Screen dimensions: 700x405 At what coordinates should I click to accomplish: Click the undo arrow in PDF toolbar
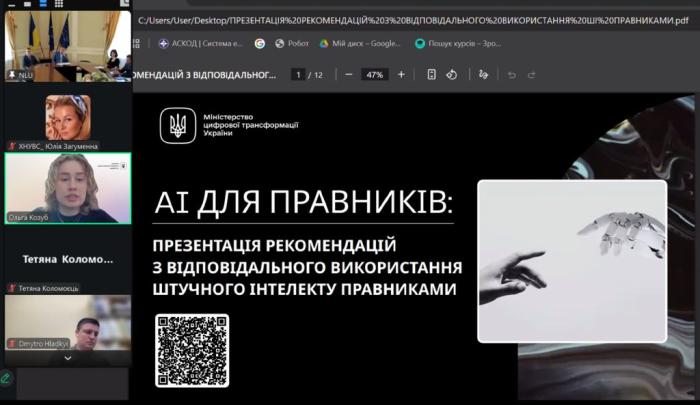tap(512, 75)
